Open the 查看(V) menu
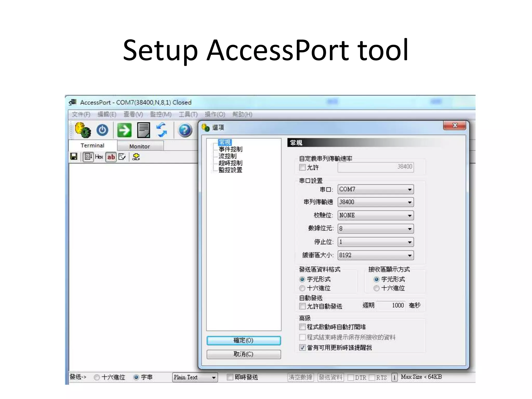This screenshot has height=399, width=532. click(x=133, y=114)
